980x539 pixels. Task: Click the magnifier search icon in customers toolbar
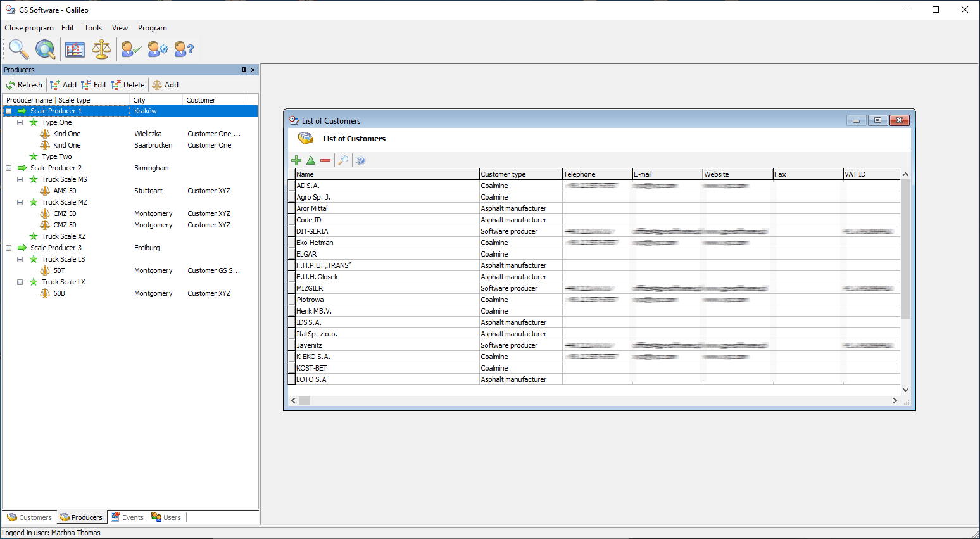342,161
